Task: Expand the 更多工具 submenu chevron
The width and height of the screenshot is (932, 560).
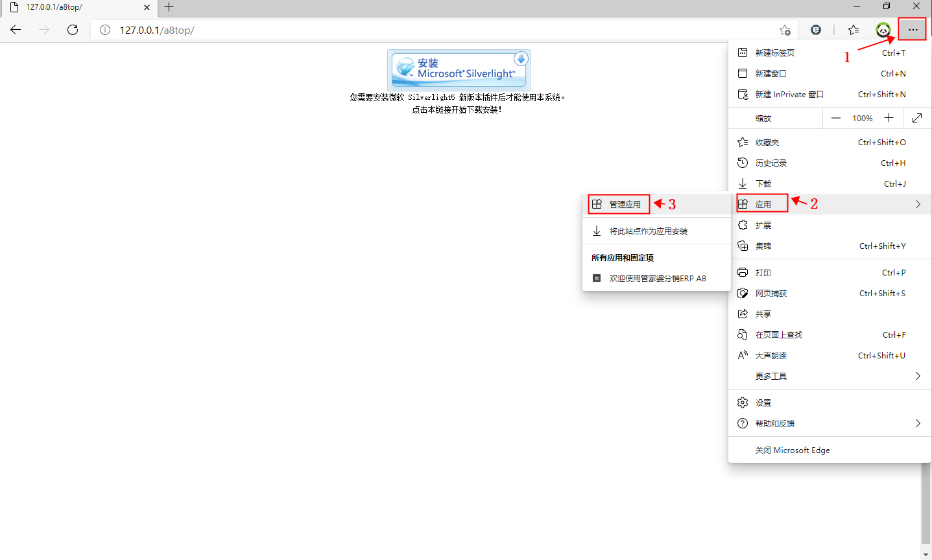Action: tap(918, 376)
